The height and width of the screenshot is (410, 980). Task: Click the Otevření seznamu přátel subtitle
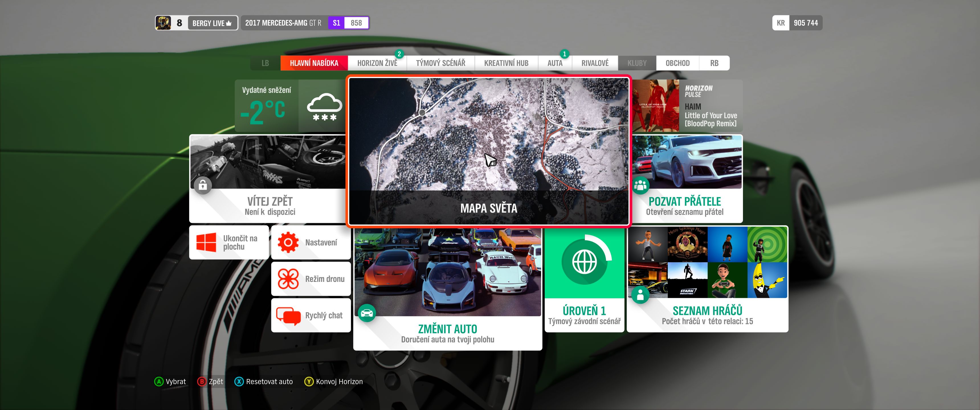(x=684, y=212)
